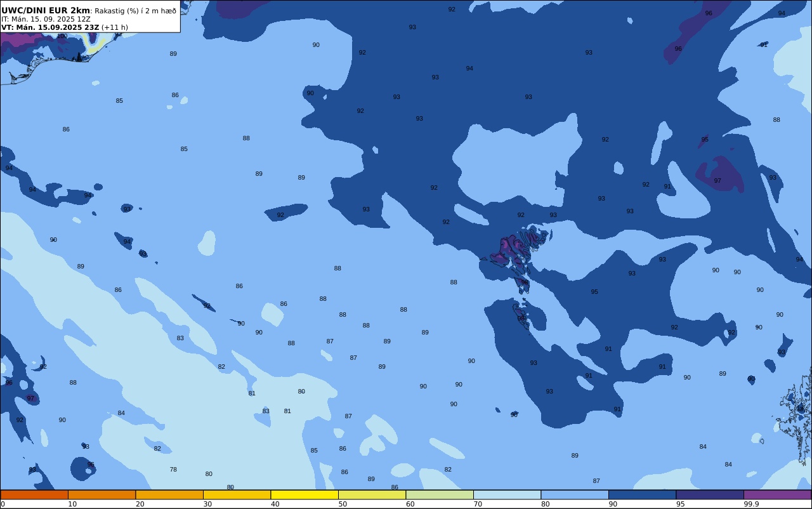Click the legend tick label "70"
This screenshot has height=509, width=812.
pyautogui.click(x=478, y=504)
